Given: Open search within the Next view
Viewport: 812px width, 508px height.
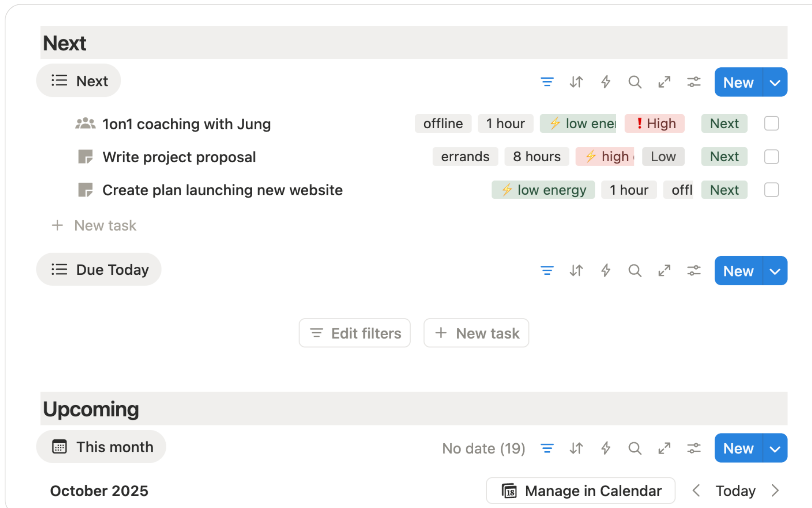Looking at the screenshot, I should (x=635, y=82).
